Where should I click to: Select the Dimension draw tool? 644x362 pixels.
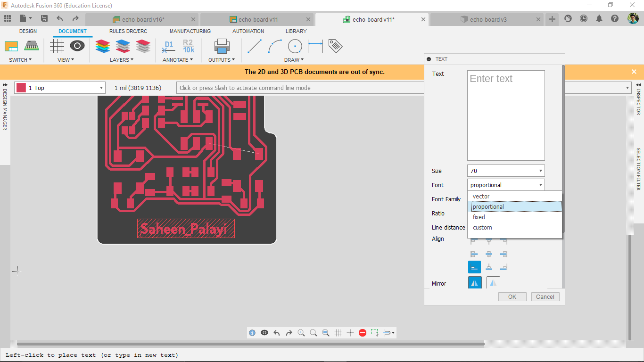click(315, 46)
